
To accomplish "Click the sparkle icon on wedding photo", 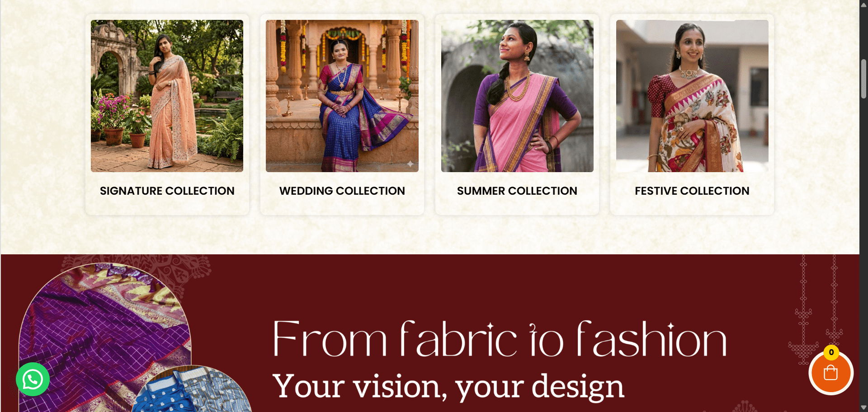I will [410, 164].
